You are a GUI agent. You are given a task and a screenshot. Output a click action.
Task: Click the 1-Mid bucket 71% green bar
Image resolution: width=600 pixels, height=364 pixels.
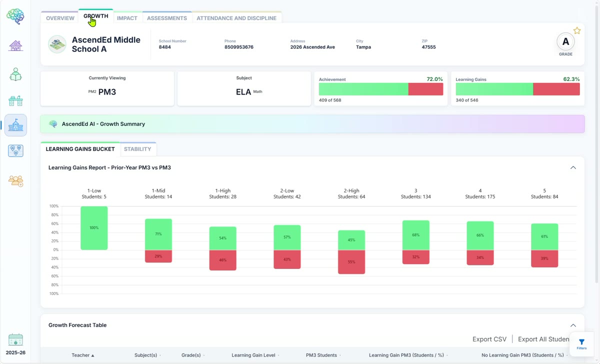click(158, 234)
